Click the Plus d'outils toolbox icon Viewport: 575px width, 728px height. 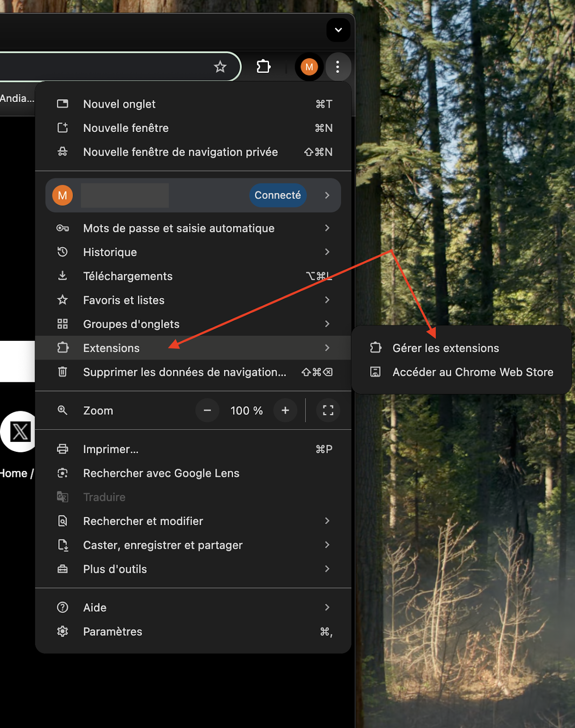(63, 569)
